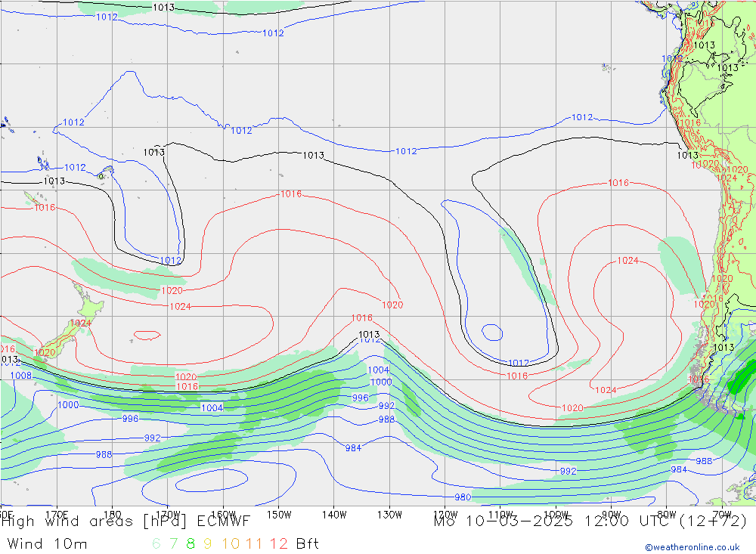This screenshot has height=554, width=756.
Task: Click the 150W longitude label
Action: pos(279,515)
